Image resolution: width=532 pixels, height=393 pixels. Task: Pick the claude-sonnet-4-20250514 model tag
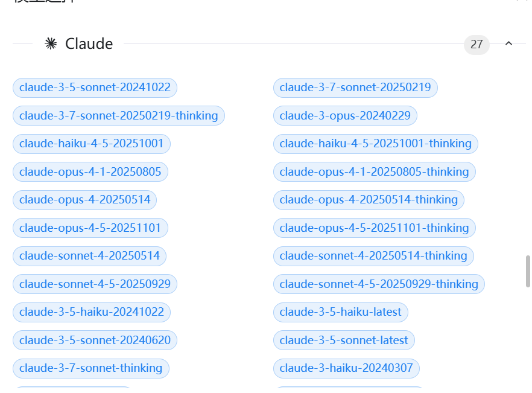[89, 256]
